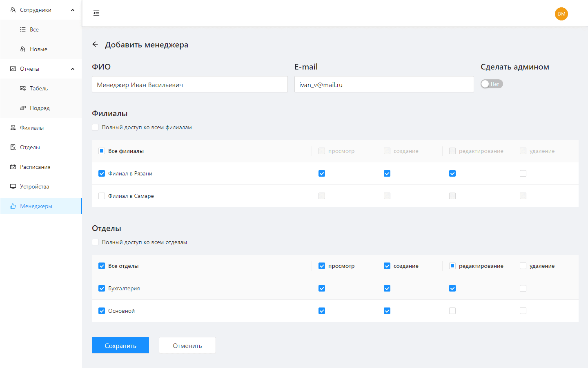Click the Отменить button
Screen dimensions: 588x368
click(187, 345)
